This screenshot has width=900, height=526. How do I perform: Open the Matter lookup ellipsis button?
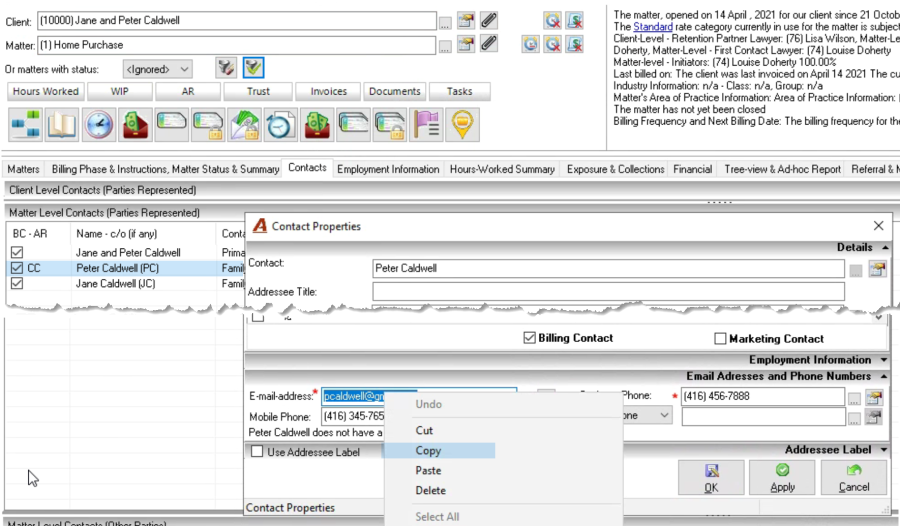445,47
